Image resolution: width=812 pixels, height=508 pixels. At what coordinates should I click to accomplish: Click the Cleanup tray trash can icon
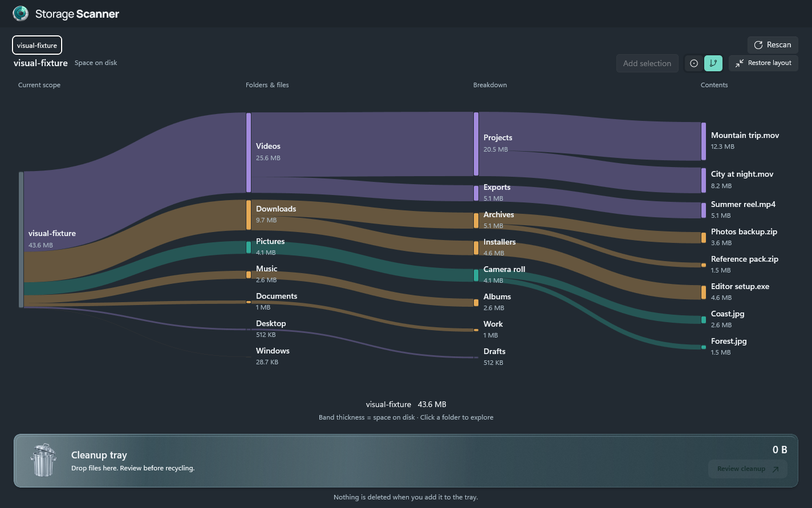[44, 460]
